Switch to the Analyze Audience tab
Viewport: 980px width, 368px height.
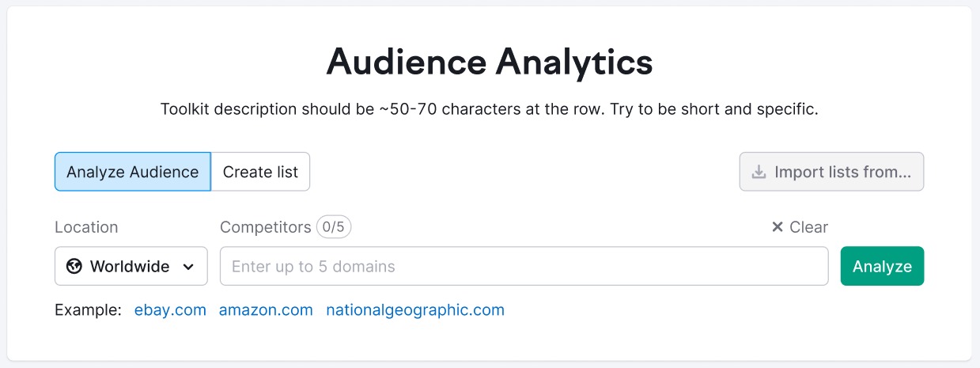pyautogui.click(x=133, y=172)
